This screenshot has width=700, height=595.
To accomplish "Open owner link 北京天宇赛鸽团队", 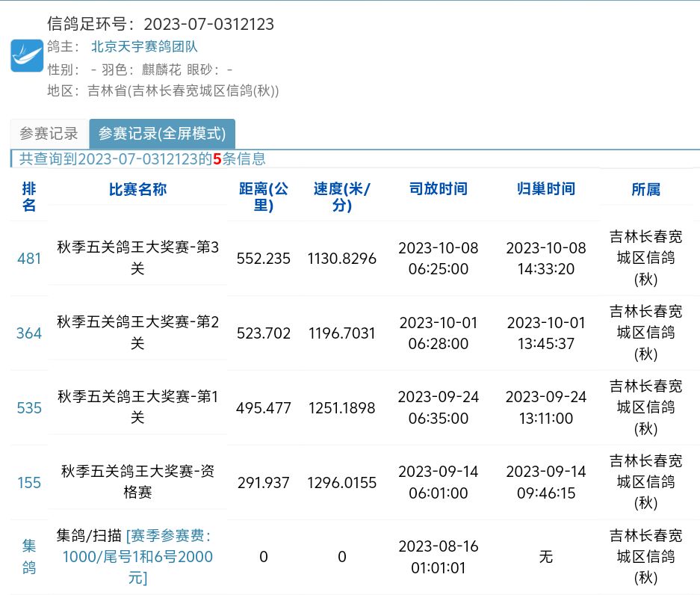I will click(144, 46).
